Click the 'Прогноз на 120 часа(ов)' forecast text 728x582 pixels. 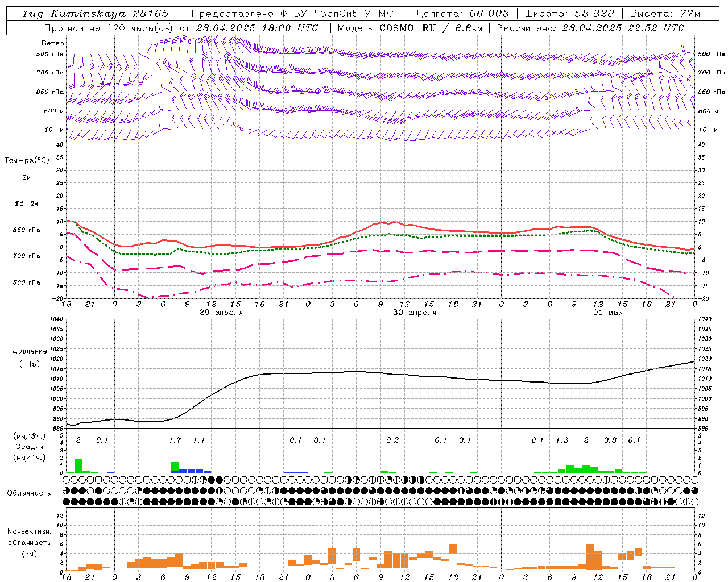pos(109,28)
